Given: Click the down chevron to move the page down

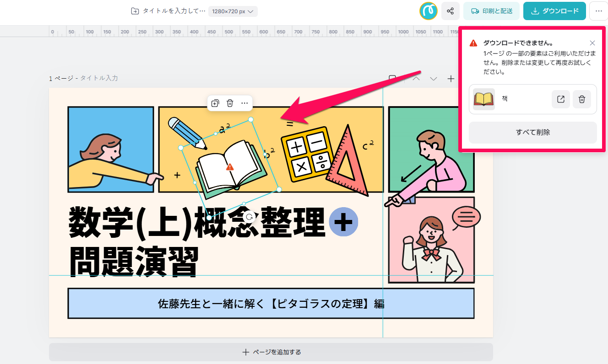Looking at the screenshot, I should 434,79.
